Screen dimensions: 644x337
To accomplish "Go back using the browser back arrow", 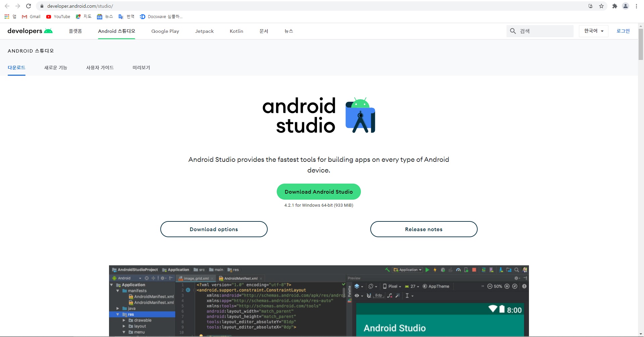I will [x=7, y=6].
